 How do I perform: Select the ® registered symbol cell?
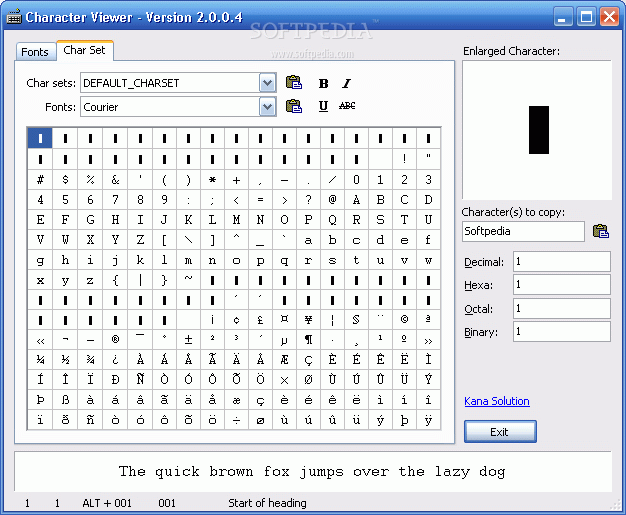tap(115, 340)
